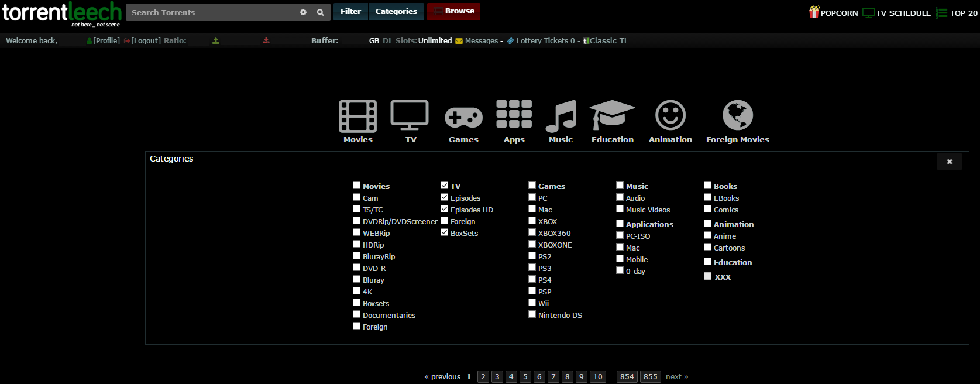Open the Categories tab
The width and height of the screenshot is (980, 384).
pos(396,12)
